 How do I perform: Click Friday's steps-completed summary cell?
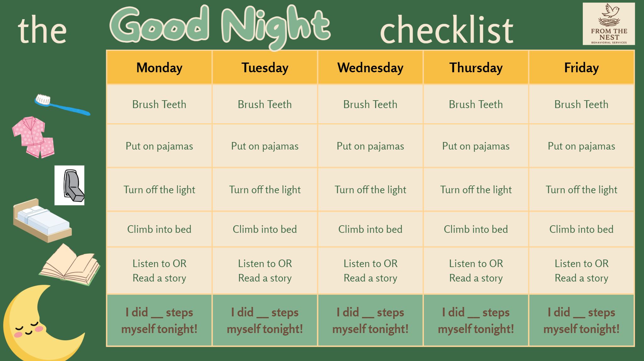click(581, 320)
